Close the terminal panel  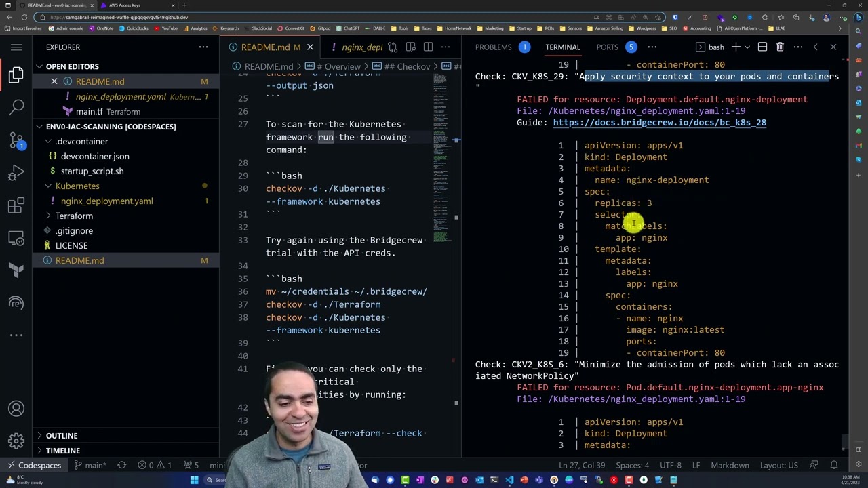pyautogui.click(x=833, y=47)
